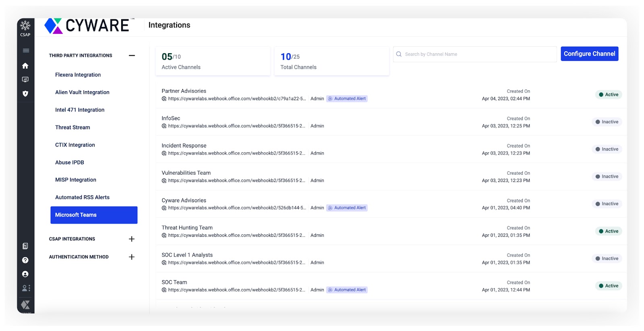Open the Partner Advisories channel
Image resolution: width=644 pixels, height=331 pixels.
(184, 91)
